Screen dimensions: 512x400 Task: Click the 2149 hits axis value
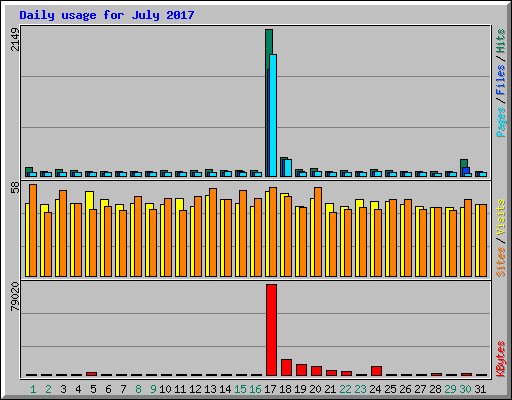coord(15,39)
